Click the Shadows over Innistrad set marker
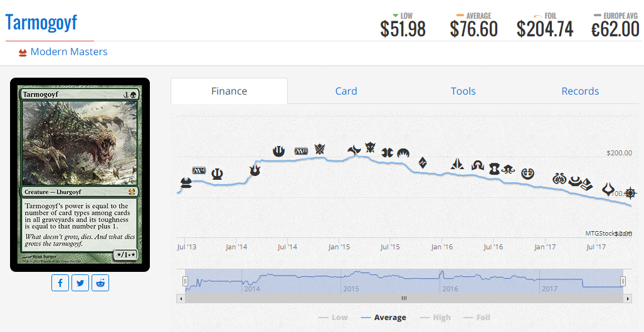Image resolution: width=644 pixels, height=332 pixels. 478,165
